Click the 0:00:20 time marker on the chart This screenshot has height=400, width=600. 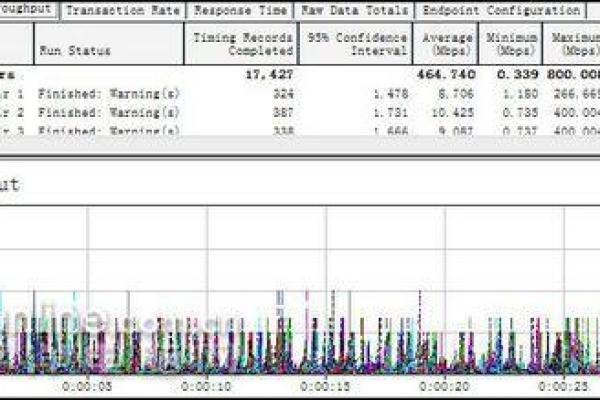pos(443,385)
